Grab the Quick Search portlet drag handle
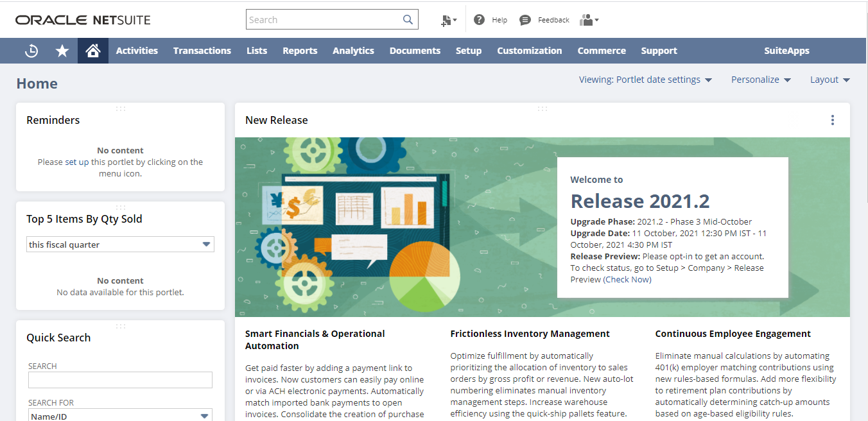868x421 pixels. click(x=120, y=326)
